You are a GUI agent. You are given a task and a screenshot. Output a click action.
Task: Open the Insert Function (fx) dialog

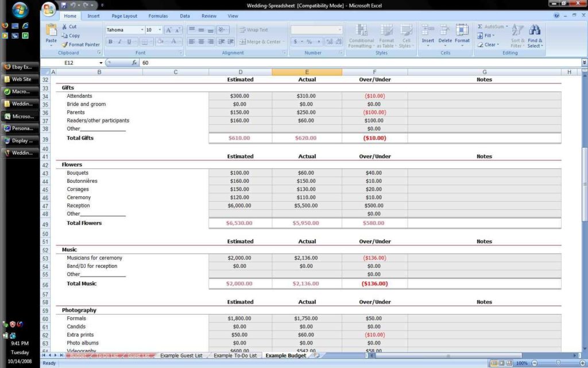click(x=135, y=63)
